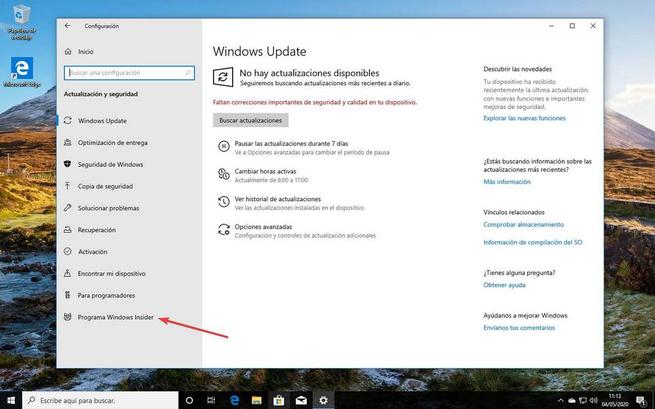
Task: Open the Windows Start menu
Action: (x=11, y=400)
